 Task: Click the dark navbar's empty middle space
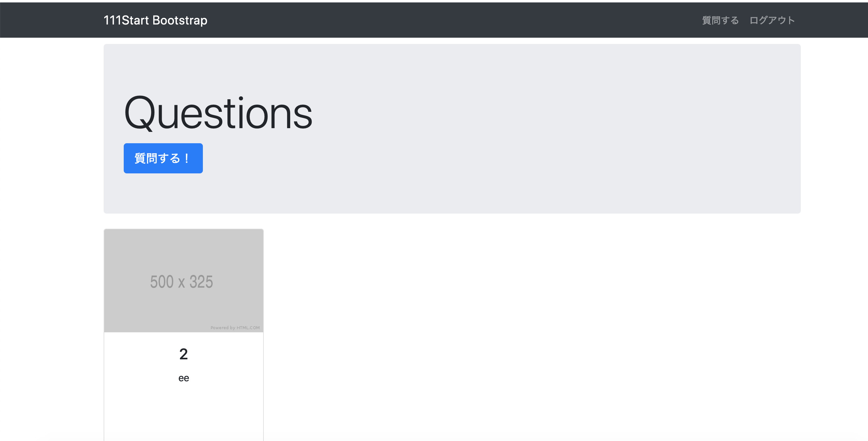(438, 20)
